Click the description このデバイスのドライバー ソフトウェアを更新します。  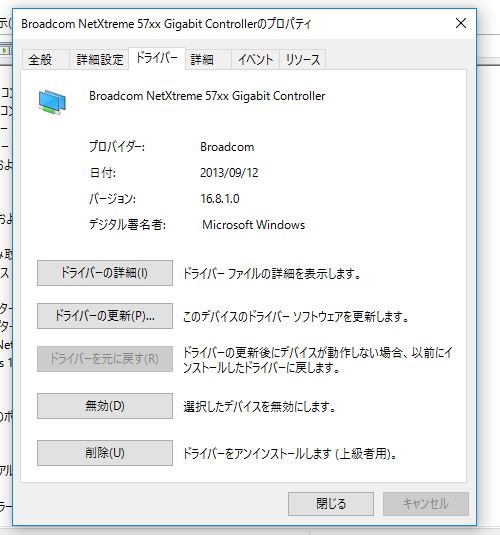pos(296,317)
